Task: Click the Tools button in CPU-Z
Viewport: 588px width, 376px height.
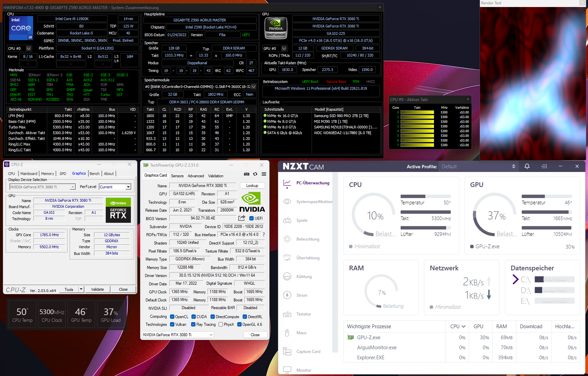Action: coord(69,289)
